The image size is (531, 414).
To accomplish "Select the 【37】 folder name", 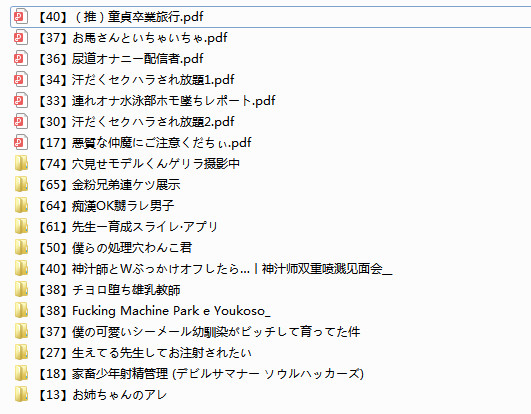I will pos(198,331).
